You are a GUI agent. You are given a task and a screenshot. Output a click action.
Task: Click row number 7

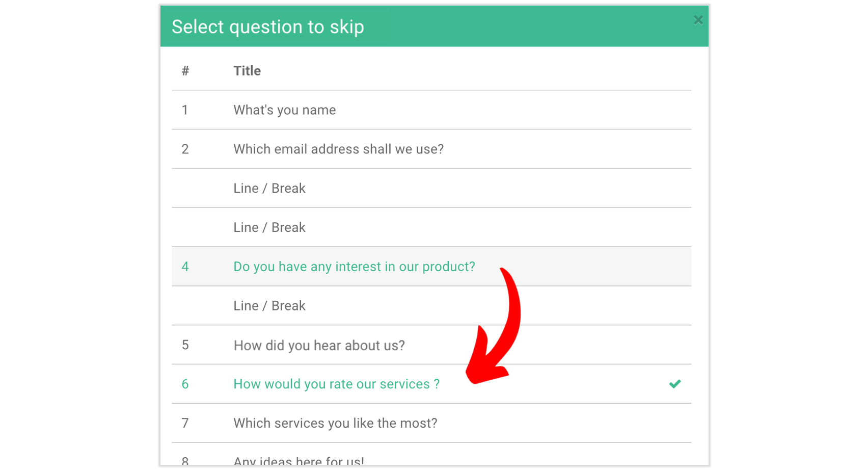[x=185, y=423]
